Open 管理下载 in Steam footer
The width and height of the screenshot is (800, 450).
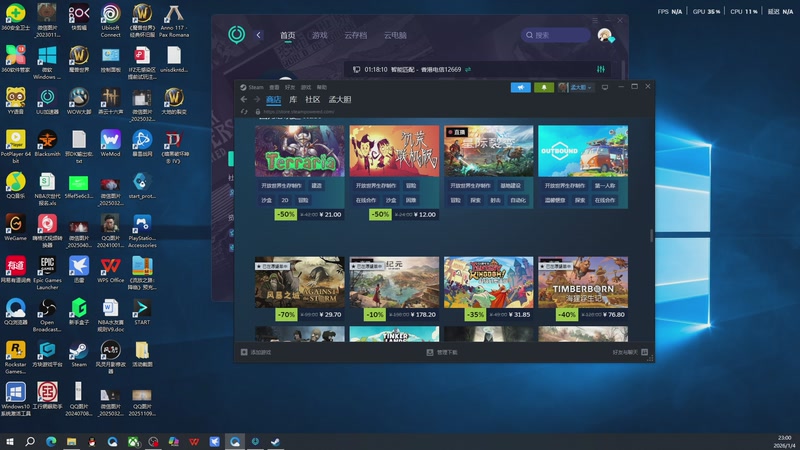click(x=442, y=352)
